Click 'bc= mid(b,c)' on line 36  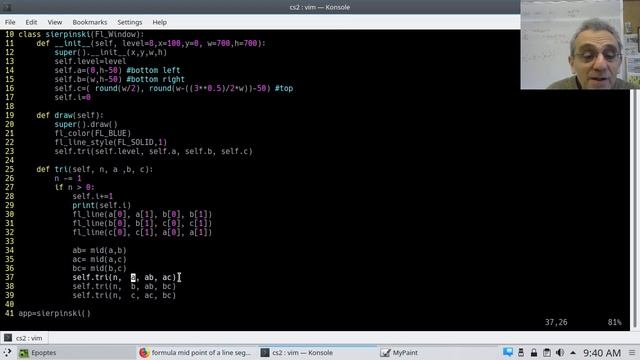pyautogui.click(x=99, y=268)
